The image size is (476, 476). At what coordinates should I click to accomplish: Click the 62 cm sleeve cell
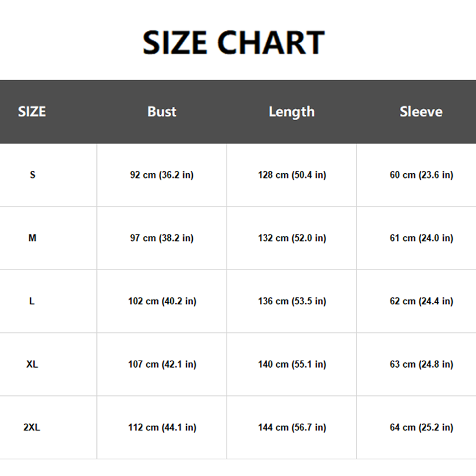click(x=421, y=301)
